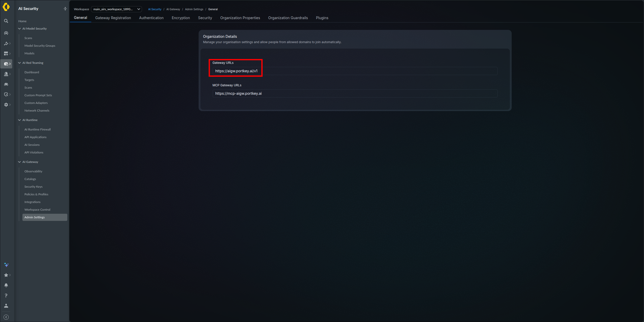Click the AI Gateway breadcrumb

(x=173, y=9)
